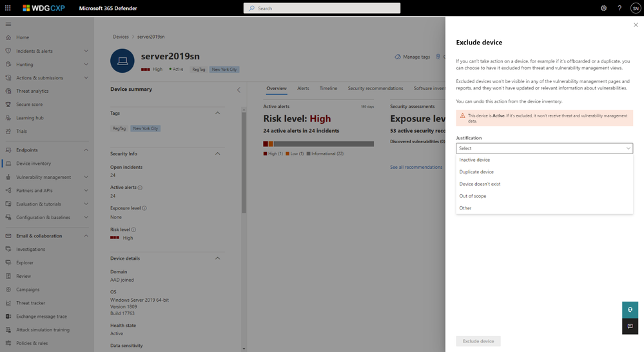Click the Exclude device button
The image size is (644, 352).
click(478, 341)
